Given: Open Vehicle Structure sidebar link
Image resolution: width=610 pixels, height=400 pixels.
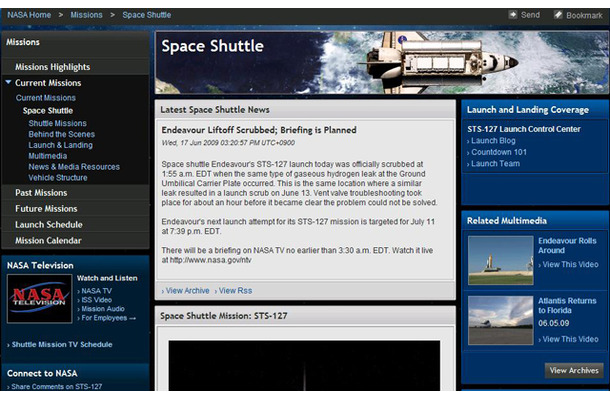Looking at the screenshot, I should (x=58, y=177).
